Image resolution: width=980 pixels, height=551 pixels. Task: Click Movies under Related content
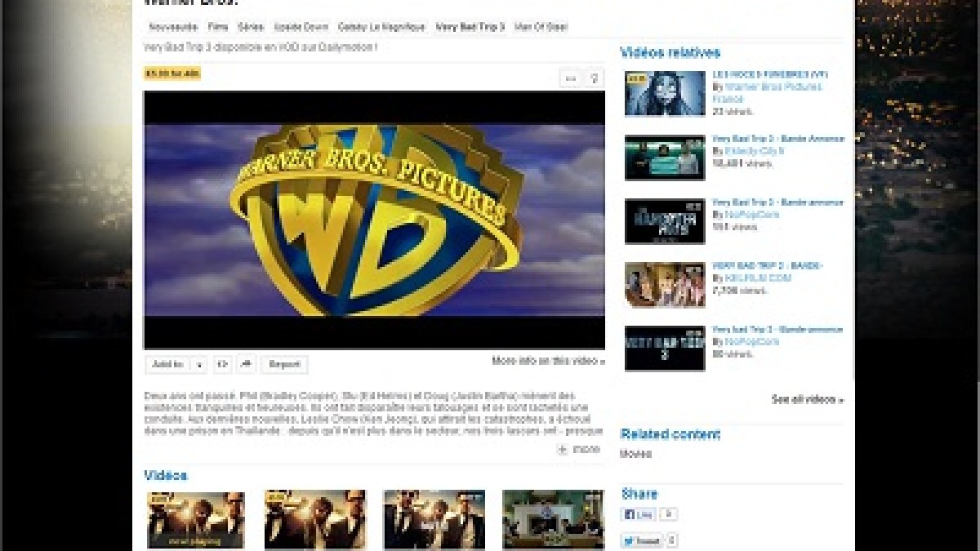[635, 454]
